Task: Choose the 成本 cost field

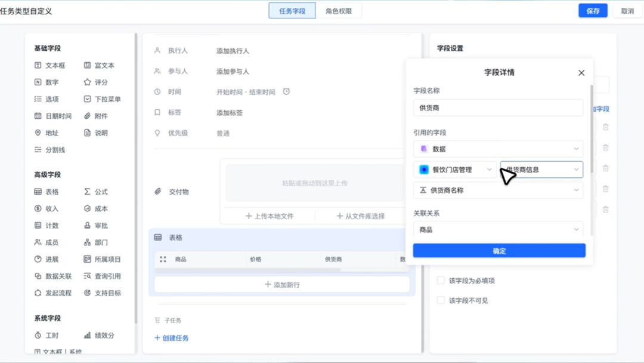Action: (95, 208)
